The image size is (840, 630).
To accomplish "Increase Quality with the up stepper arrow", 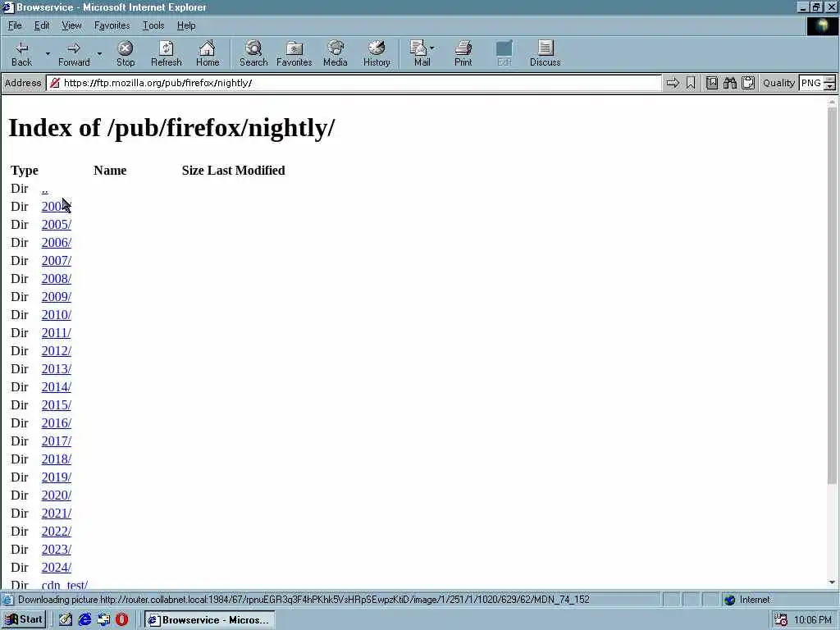I will (830, 80).
